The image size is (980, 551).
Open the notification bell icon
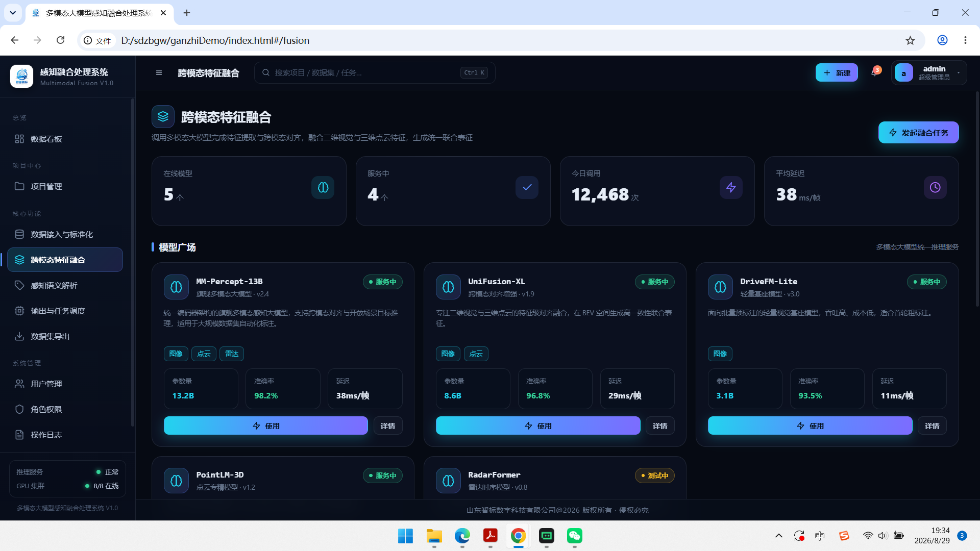pos(875,72)
